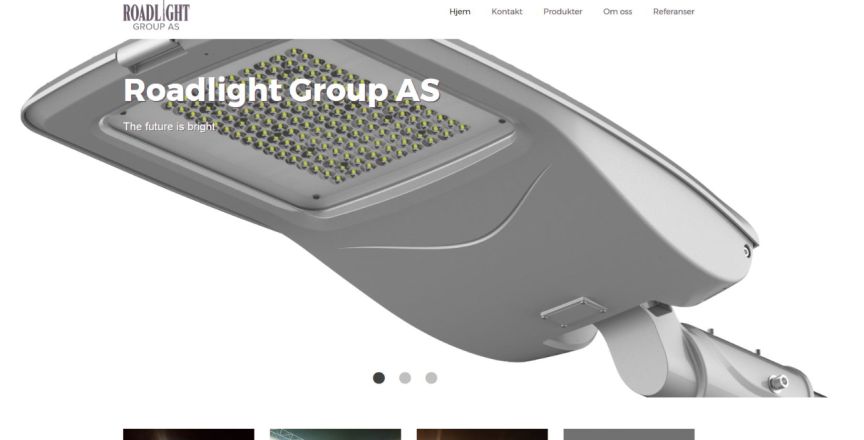Click the 'The future is bright' tagline
This screenshot has width=864, height=440.
tap(170, 127)
